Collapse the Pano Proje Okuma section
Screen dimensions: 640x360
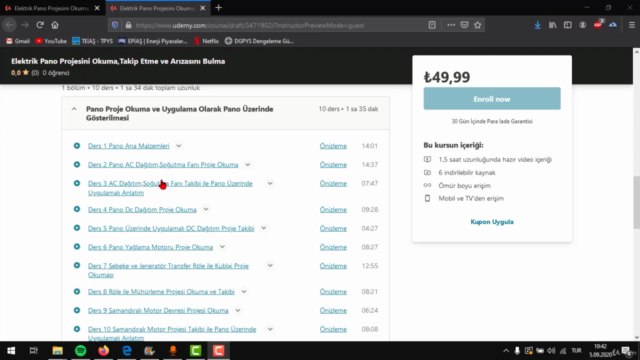(74, 109)
